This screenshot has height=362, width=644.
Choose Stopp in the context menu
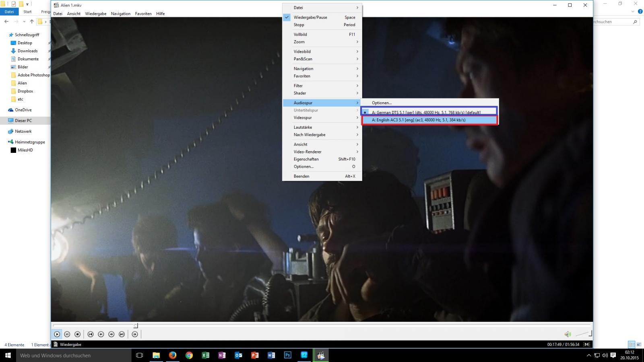pyautogui.click(x=322, y=25)
